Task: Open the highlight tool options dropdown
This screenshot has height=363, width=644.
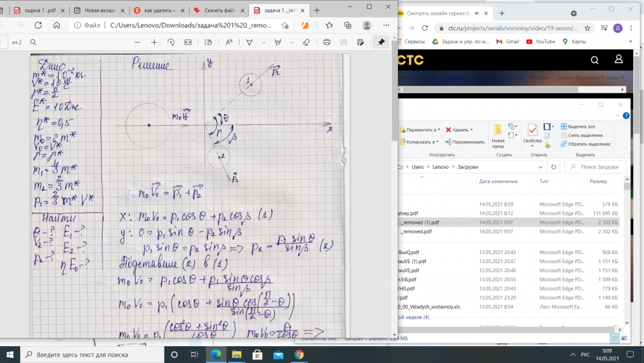Action: tap(291, 42)
